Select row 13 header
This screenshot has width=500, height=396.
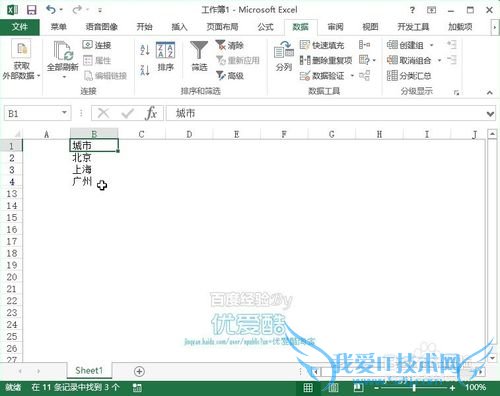(x=12, y=194)
